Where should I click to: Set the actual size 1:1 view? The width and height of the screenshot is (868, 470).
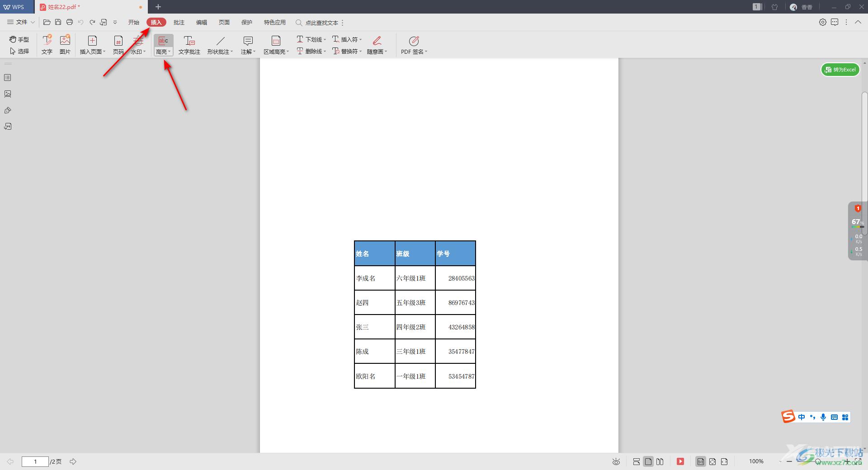click(x=701, y=461)
